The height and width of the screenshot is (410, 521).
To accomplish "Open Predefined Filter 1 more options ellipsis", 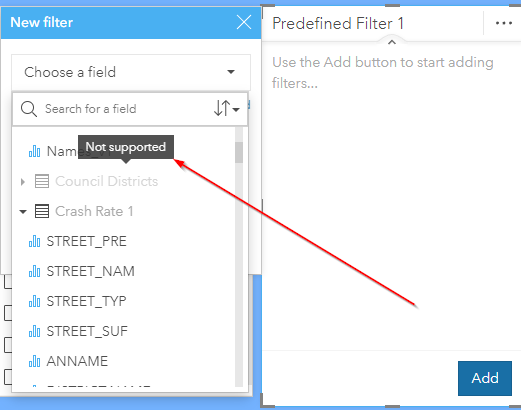I will coord(504,23).
